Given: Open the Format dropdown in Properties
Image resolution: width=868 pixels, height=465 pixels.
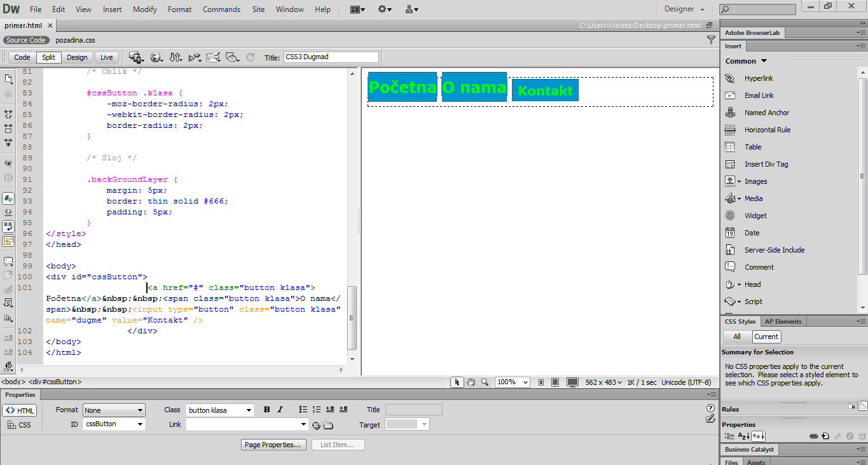Looking at the screenshot, I should click(x=114, y=410).
